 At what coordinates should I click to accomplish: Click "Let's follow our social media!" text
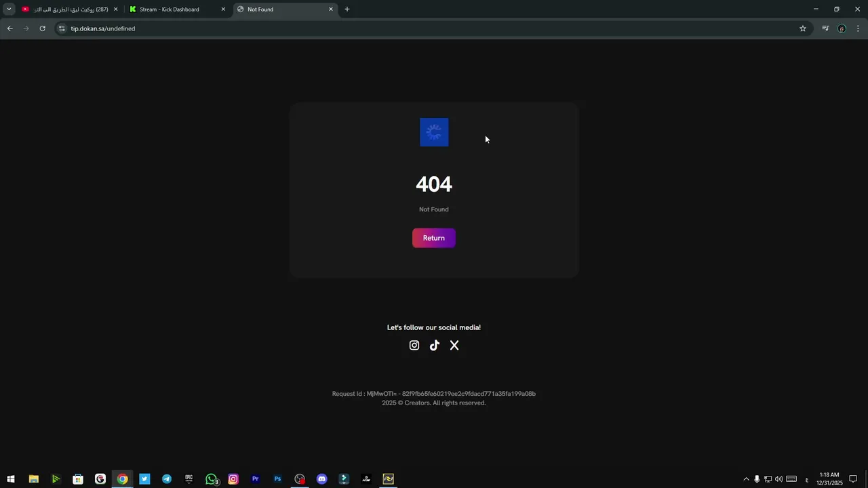point(434,327)
